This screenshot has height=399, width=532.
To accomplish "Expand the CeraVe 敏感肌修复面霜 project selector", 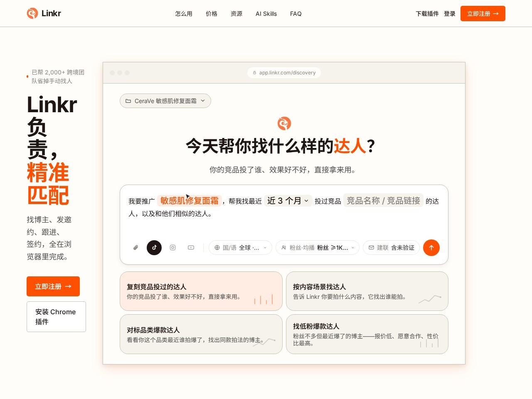I will [x=165, y=101].
